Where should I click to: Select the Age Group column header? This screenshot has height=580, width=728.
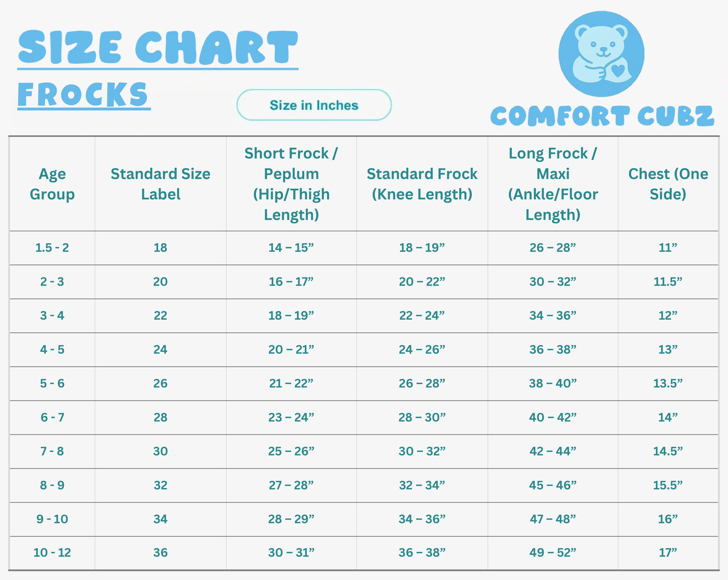pyautogui.click(x=52, y=184)
